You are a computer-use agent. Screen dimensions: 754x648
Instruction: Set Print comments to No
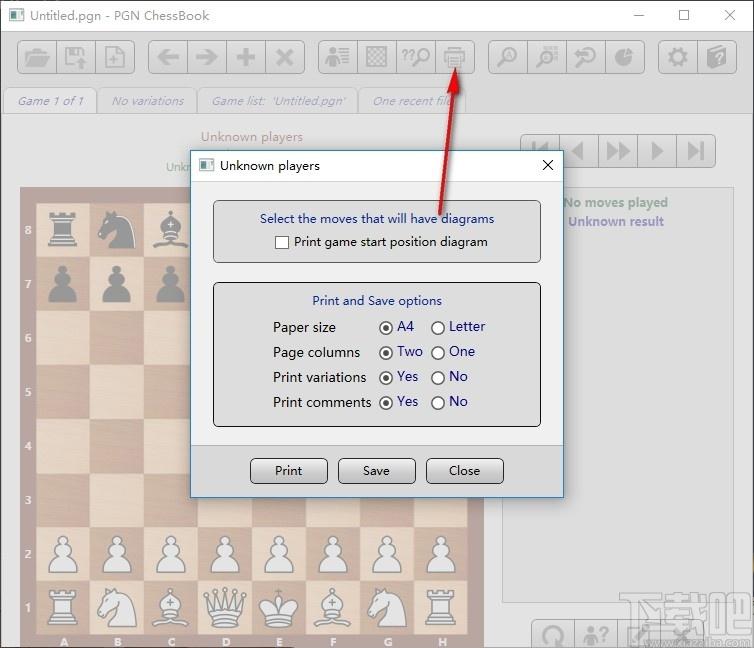click(438, 402)
